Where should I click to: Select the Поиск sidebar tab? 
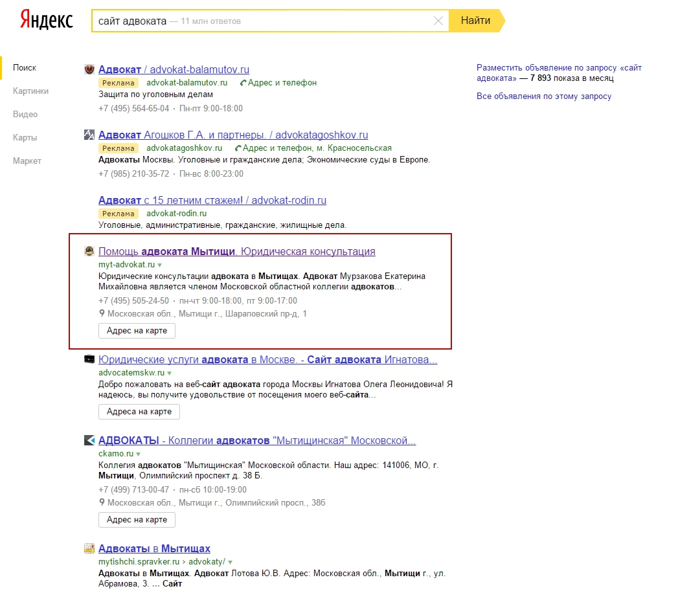click(x=25, y=67)
